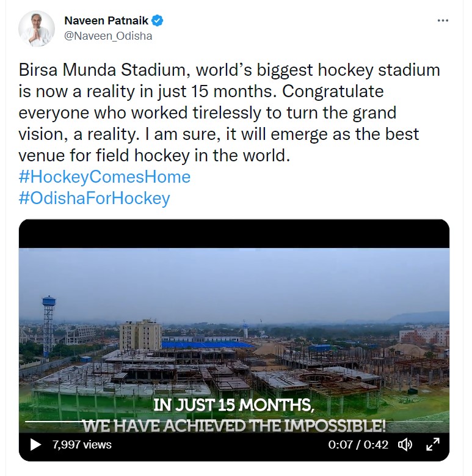Click the 0:07 / 0:42 time display
The width and height of the screenshot is (472, 476).
(358, 445)
